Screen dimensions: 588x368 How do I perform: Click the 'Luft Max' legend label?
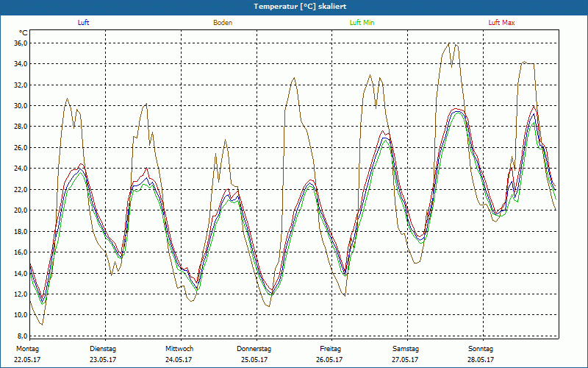[501, 23]
